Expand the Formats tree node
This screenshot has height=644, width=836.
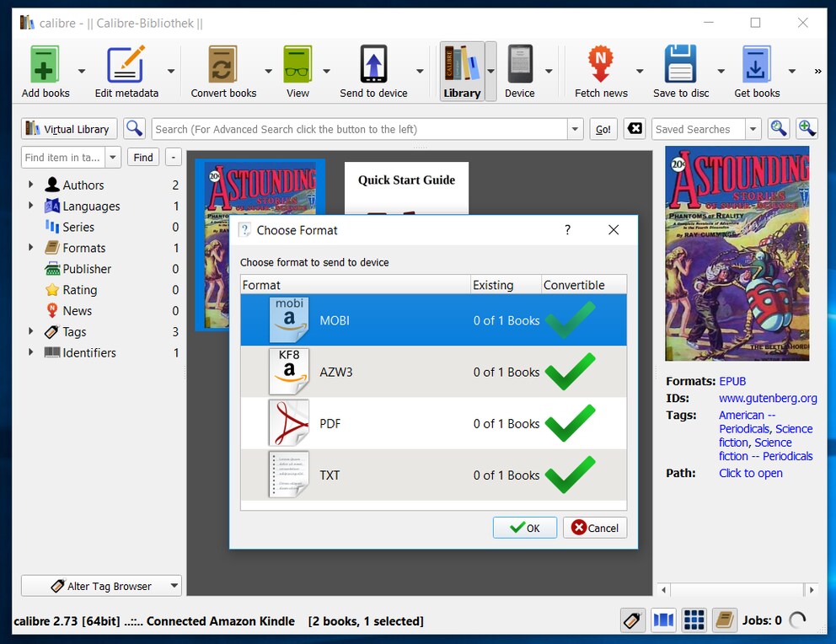click(x=31, y=247)
